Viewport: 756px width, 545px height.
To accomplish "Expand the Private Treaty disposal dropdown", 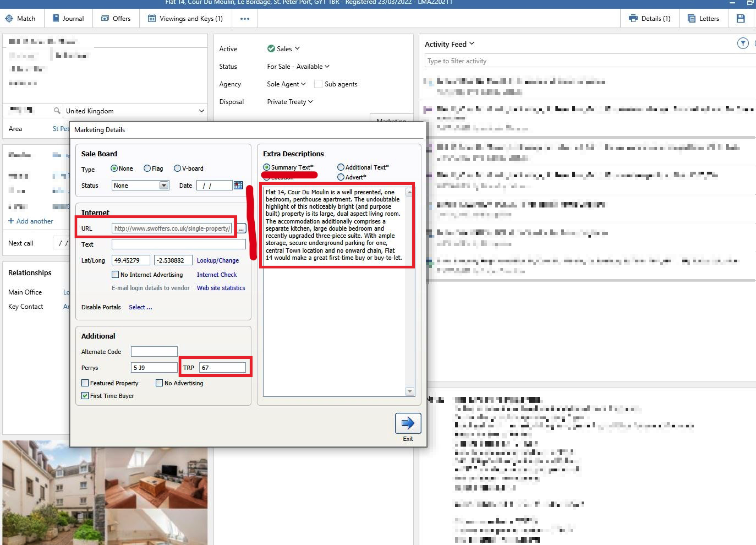I will pos(310,102).
